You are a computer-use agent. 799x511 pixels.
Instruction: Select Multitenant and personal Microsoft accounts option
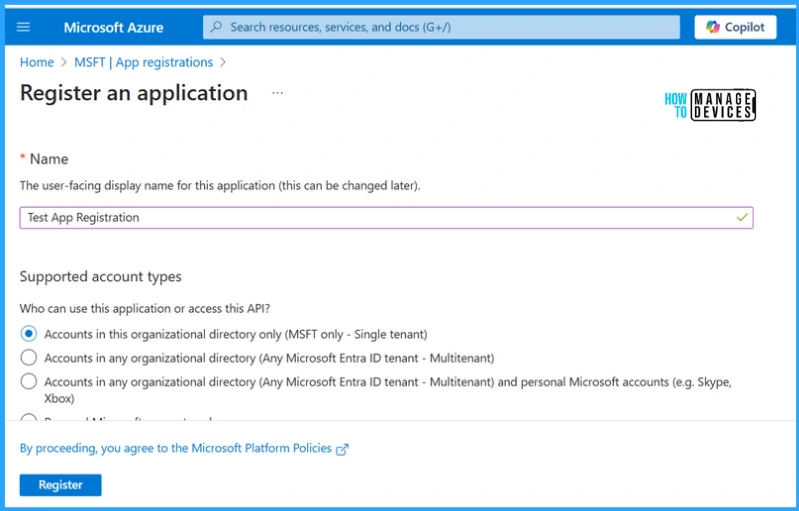[29, 382]
